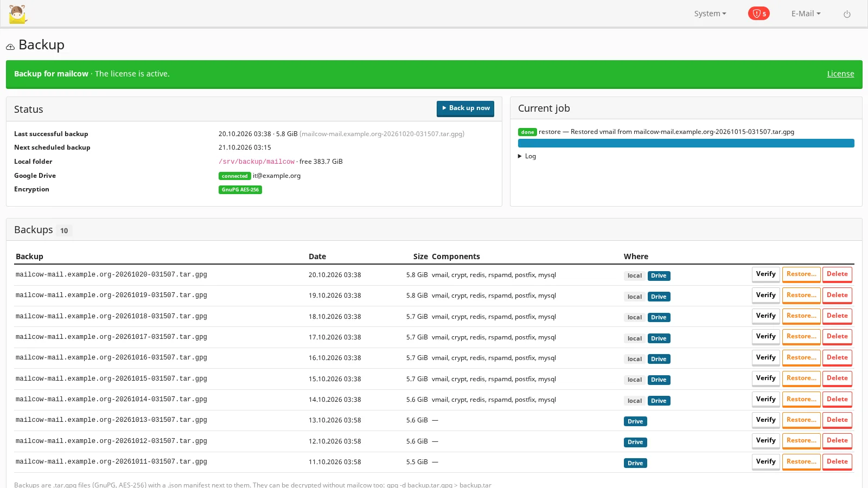Image resolution: width=868 pixels, height=488 pixels.
Task: Restore the 20261015 backup
Action: coord(801,378)
